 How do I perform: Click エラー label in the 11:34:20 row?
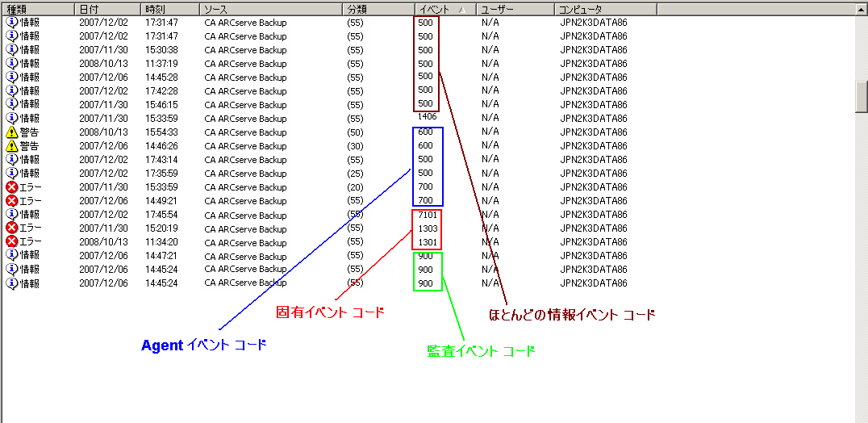click(x=31, y=242)
